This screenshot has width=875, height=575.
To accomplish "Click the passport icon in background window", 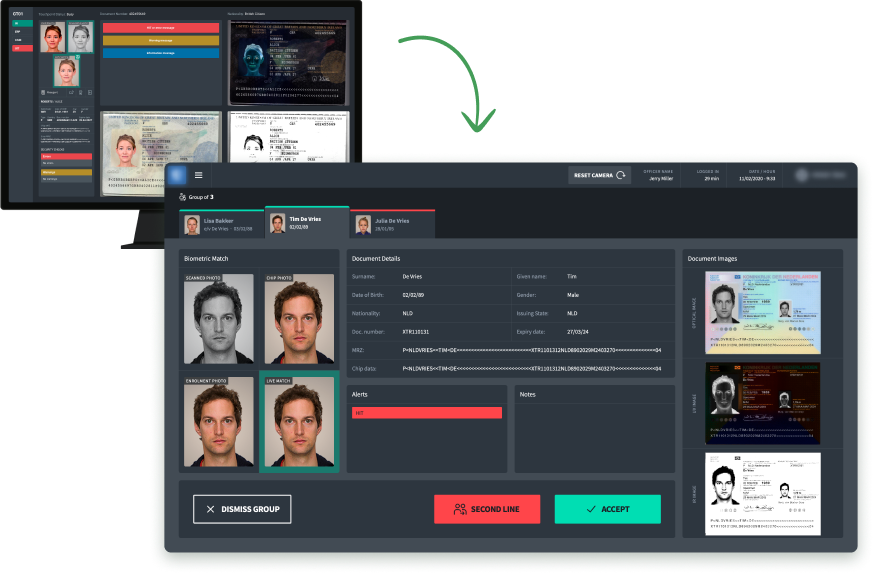I will point(44,92).
